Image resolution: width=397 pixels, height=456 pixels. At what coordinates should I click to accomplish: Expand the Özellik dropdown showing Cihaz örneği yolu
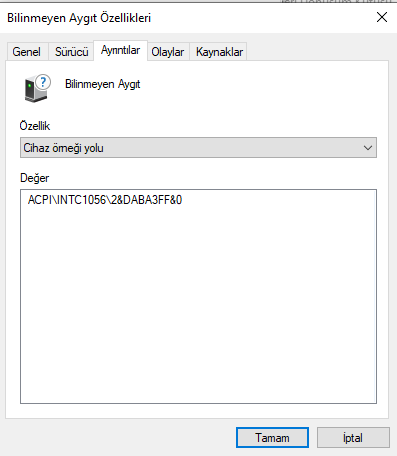point(198,147)
